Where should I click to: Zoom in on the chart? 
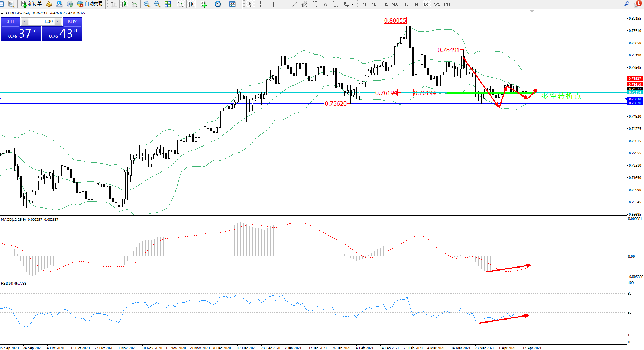(x=147, y=4)
